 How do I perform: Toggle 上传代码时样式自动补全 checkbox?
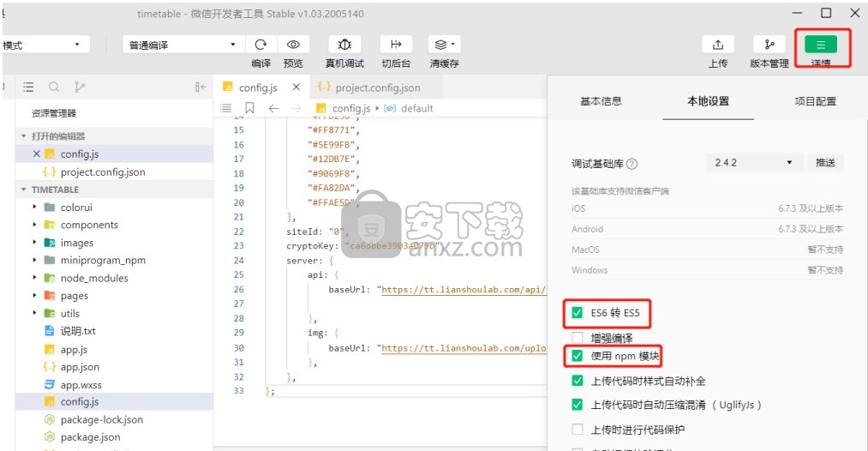tap(577, 381)
